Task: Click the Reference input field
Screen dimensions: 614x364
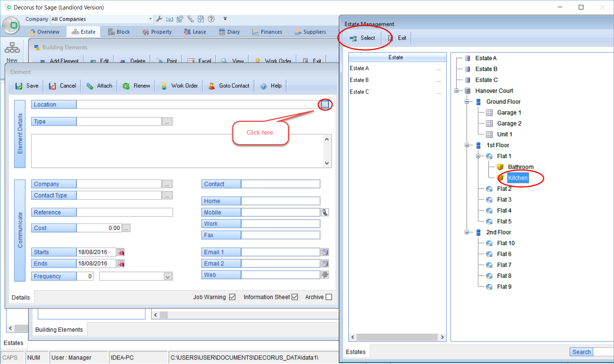Action: [125, 212]
